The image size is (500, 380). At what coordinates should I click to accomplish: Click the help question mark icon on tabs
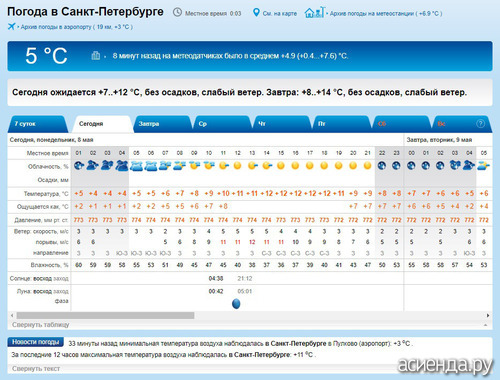coord(480,124)
